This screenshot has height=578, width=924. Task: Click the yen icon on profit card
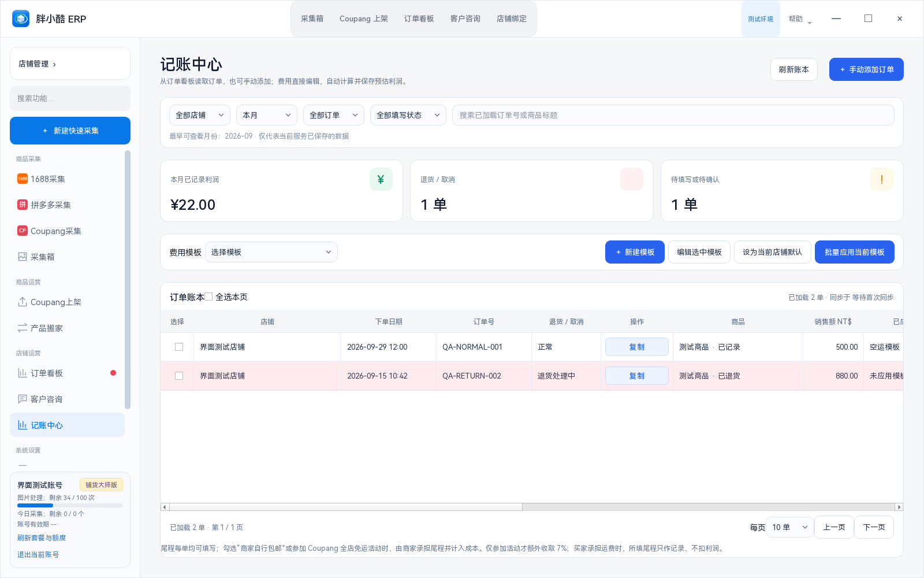[x=381, y=179]
